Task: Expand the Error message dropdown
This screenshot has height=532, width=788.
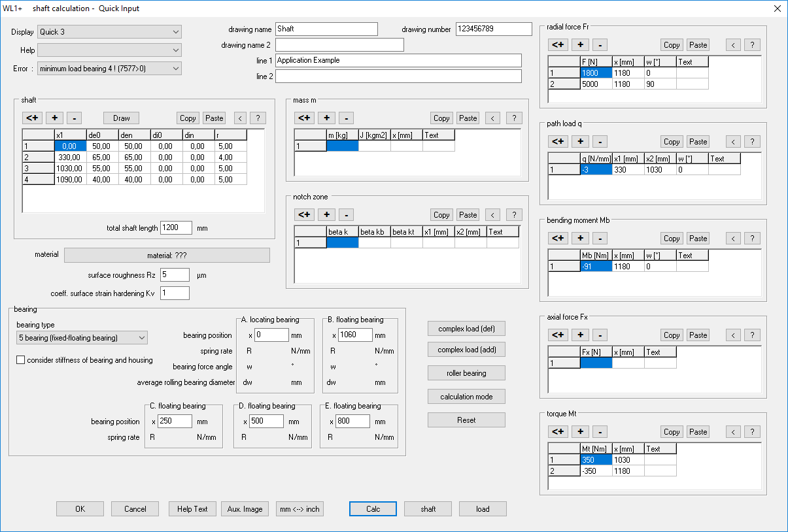Action: coord(109,69)
